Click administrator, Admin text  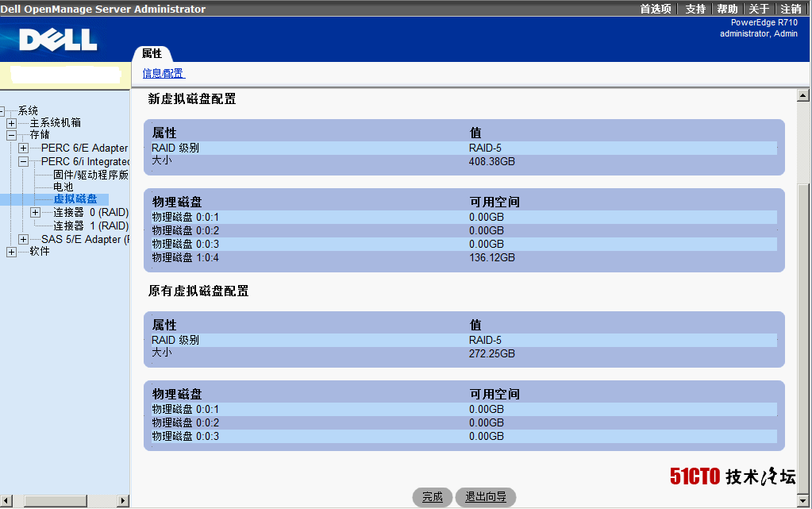click(759, 33)
